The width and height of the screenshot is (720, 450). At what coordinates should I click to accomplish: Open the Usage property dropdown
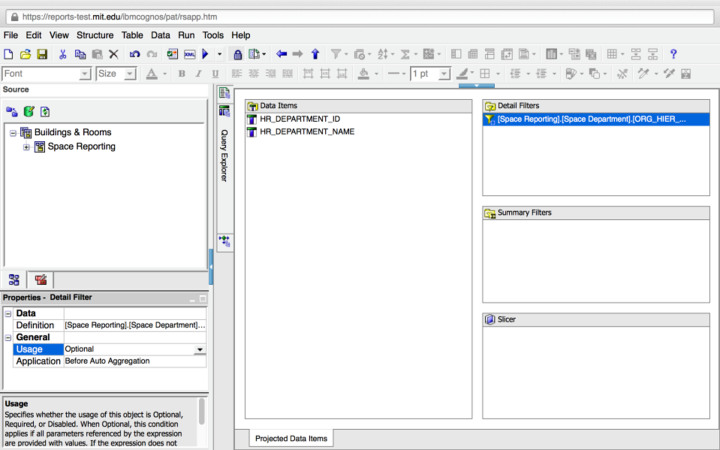click(199, 349)
